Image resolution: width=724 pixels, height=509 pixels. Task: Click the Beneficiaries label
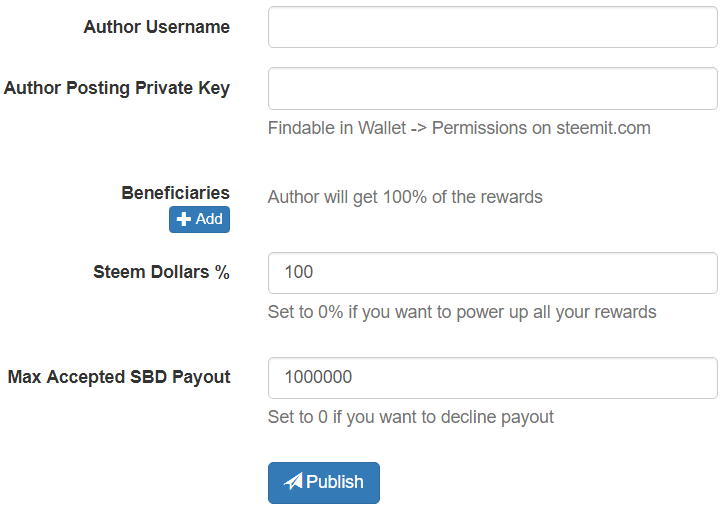pyautogui.click(x=175, y=193)
